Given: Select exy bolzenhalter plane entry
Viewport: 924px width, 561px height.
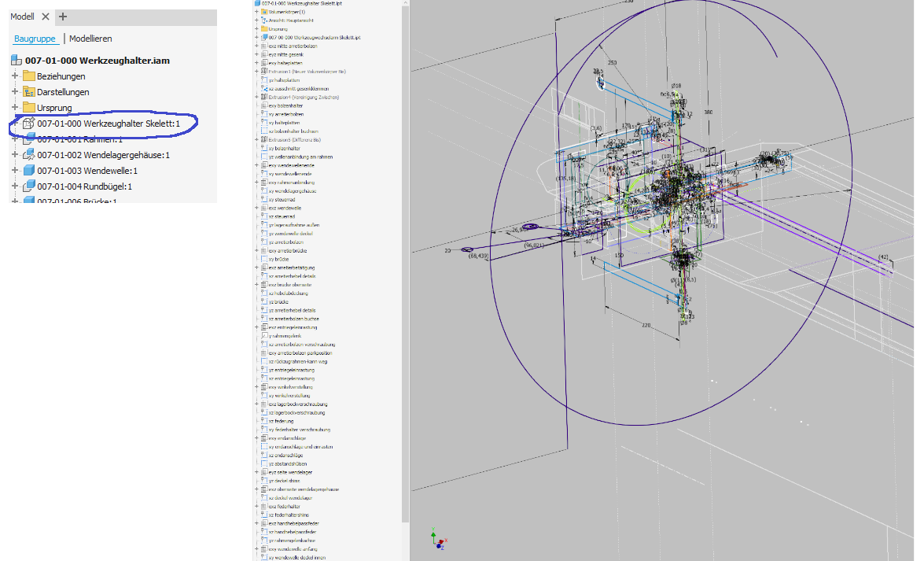Looking at the screenshot, I should point(285,105).
